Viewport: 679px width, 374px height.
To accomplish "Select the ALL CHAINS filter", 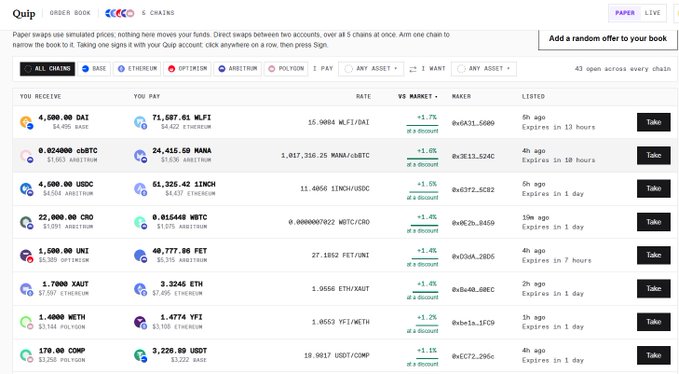I will [x=47, y=69].
